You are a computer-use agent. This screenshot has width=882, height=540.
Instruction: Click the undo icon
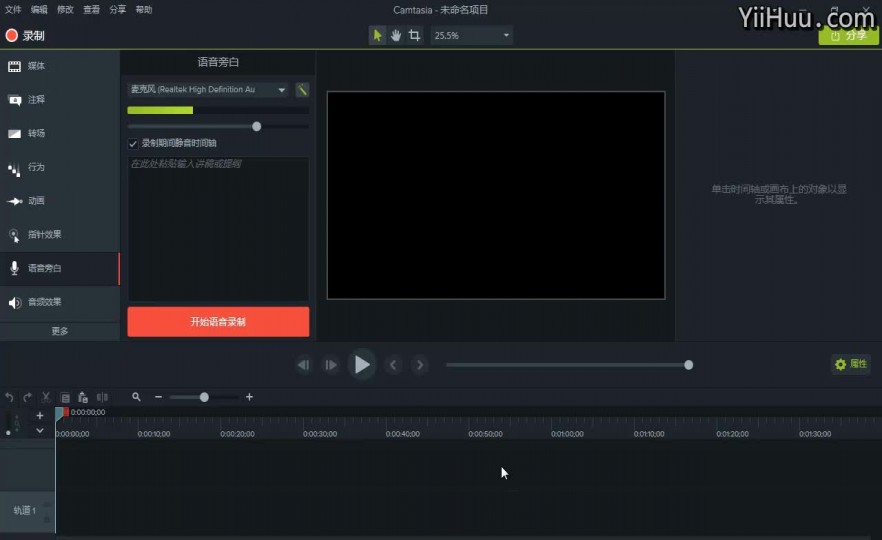(x=10, y=397)
